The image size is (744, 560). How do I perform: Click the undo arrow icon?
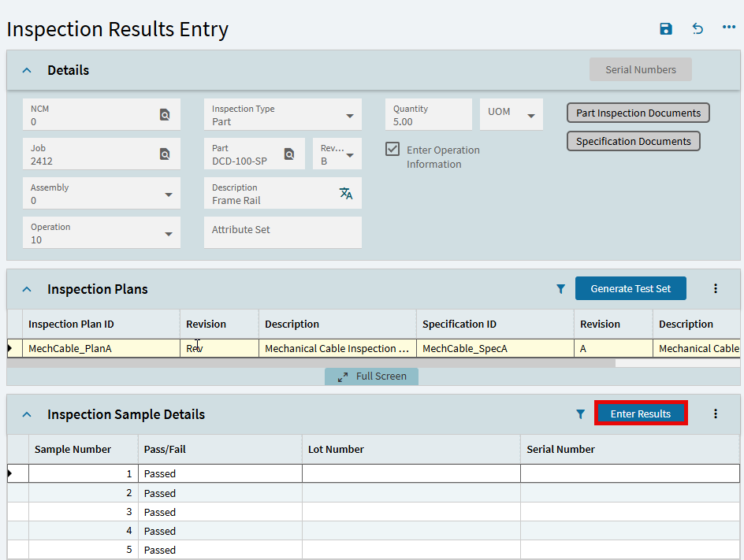point(697,29)
